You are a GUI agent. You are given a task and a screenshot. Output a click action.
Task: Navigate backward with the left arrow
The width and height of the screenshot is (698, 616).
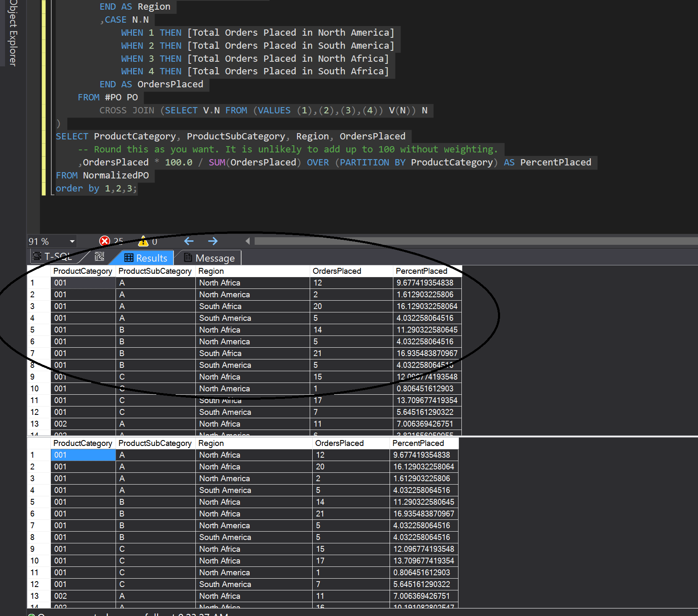[x=189, y=241]
